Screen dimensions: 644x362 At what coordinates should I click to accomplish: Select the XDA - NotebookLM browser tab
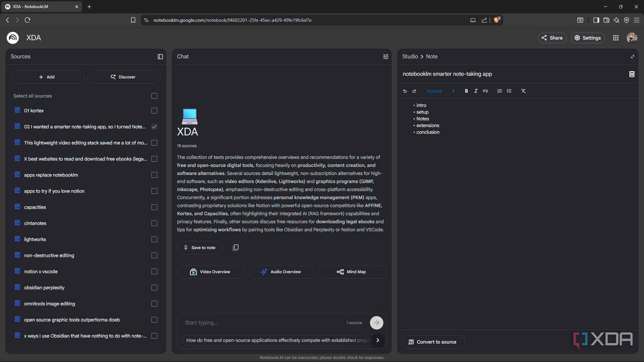[42, 7]
